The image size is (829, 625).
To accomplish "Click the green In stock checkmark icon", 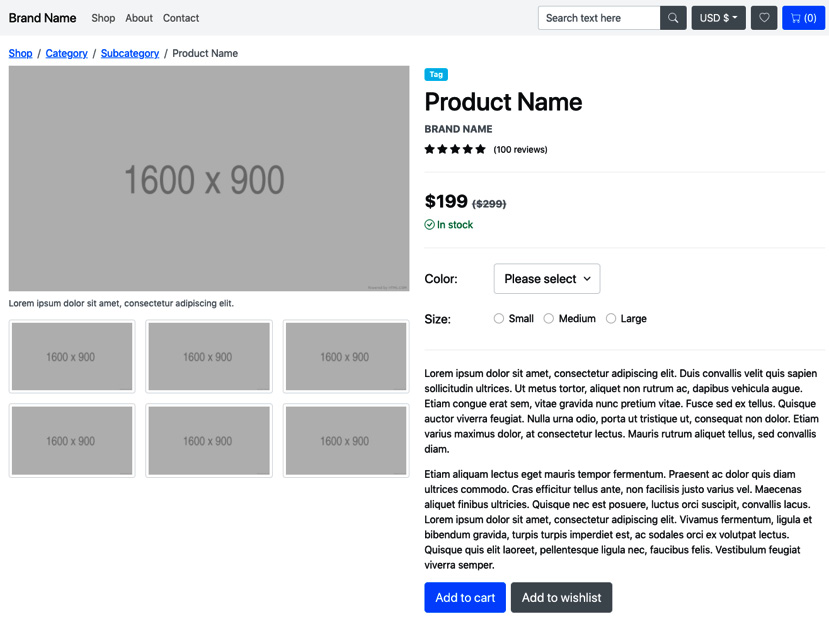I will 430,224.
